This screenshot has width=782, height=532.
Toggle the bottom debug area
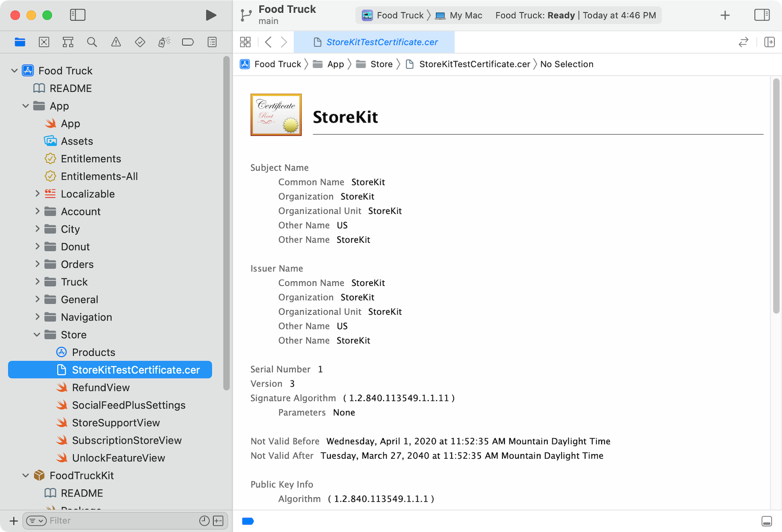point(767,521)
